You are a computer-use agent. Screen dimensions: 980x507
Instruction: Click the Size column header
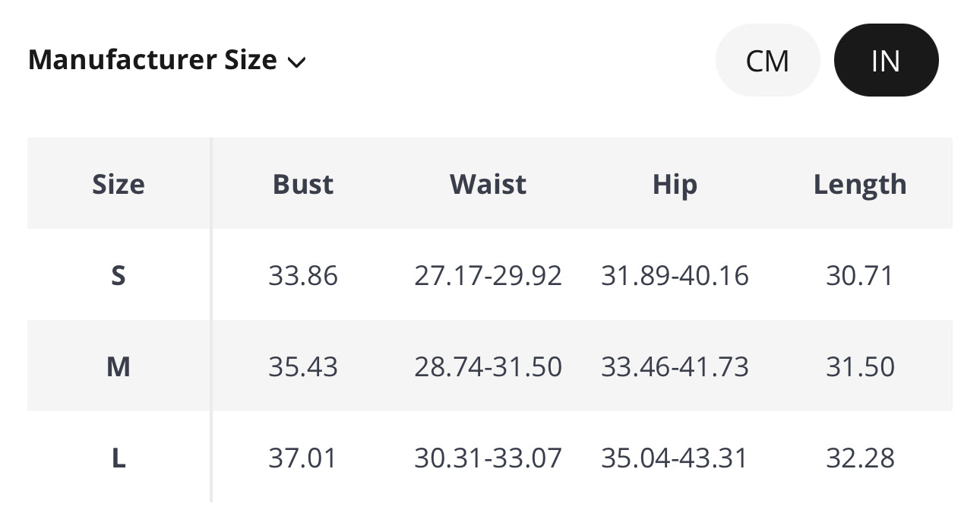(x=119, y=184)
